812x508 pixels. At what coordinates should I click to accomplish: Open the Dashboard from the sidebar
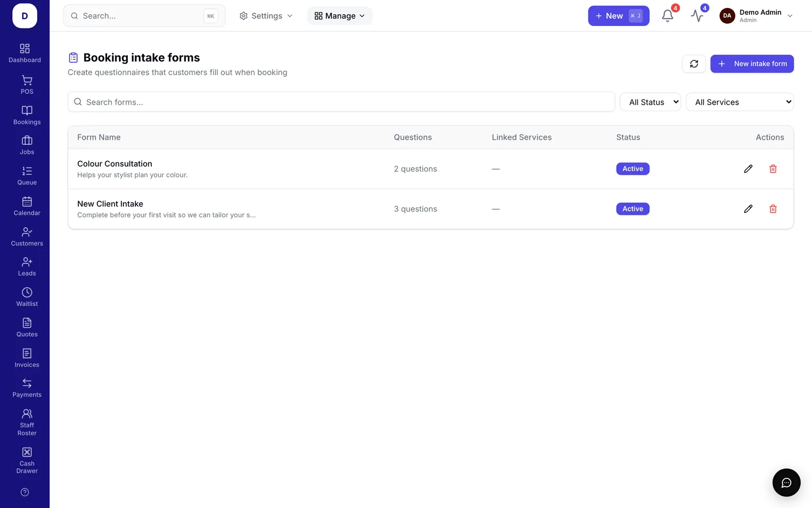[x=25, y=53]
